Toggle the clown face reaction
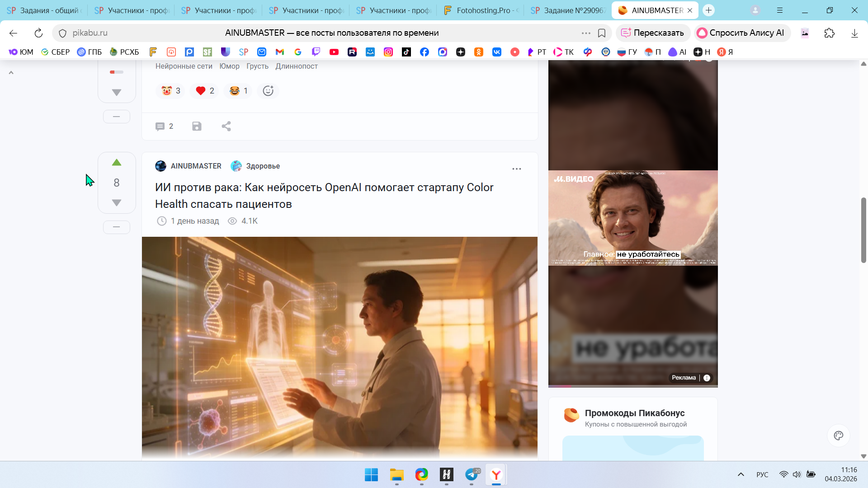The image size is (868, 488). click(x=171, y=91)
